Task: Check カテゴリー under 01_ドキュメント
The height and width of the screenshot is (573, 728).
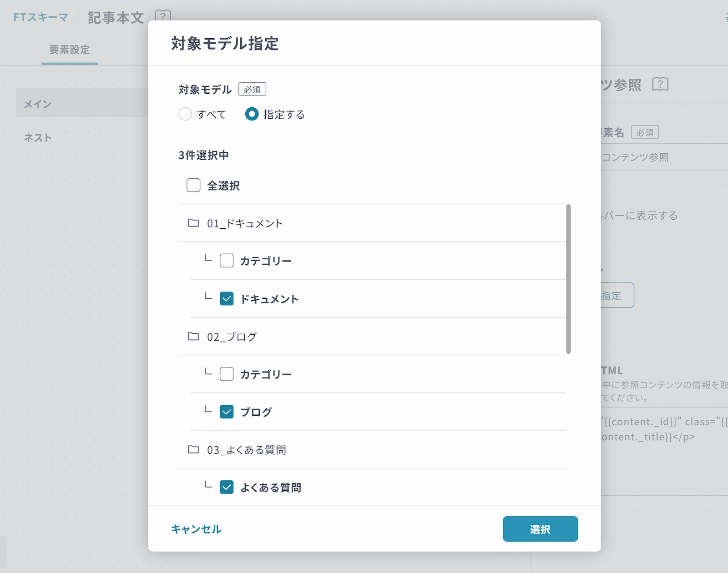Action: point(227,261)
